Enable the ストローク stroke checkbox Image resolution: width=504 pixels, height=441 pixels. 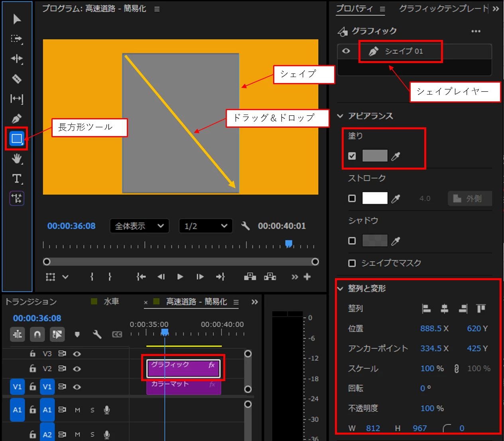(352, 198)
